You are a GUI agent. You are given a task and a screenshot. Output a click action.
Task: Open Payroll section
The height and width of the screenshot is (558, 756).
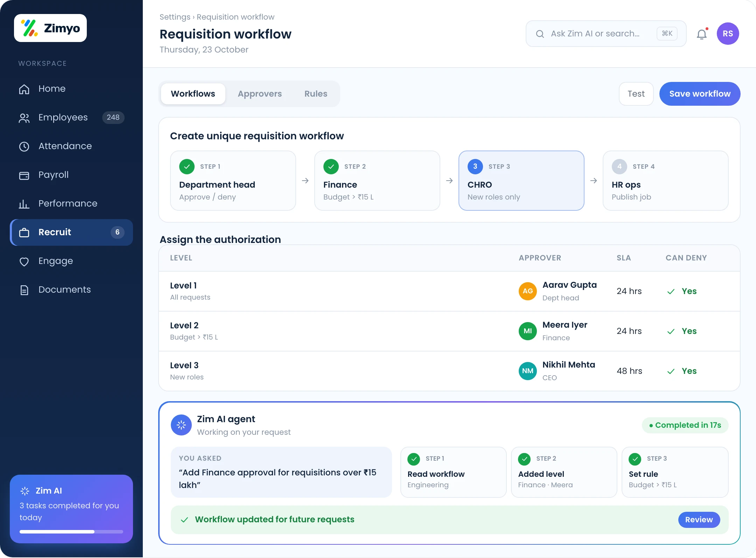(71, 175)
